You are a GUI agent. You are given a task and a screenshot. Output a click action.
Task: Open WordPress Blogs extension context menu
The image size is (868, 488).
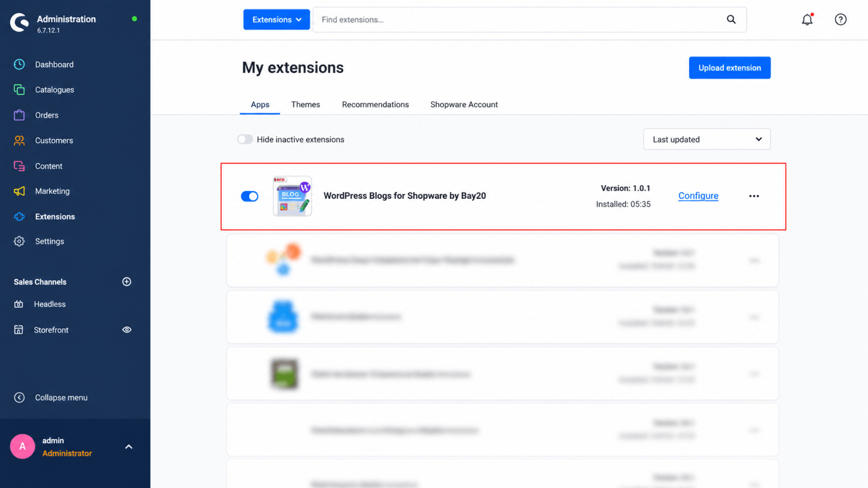coord(754,196)
